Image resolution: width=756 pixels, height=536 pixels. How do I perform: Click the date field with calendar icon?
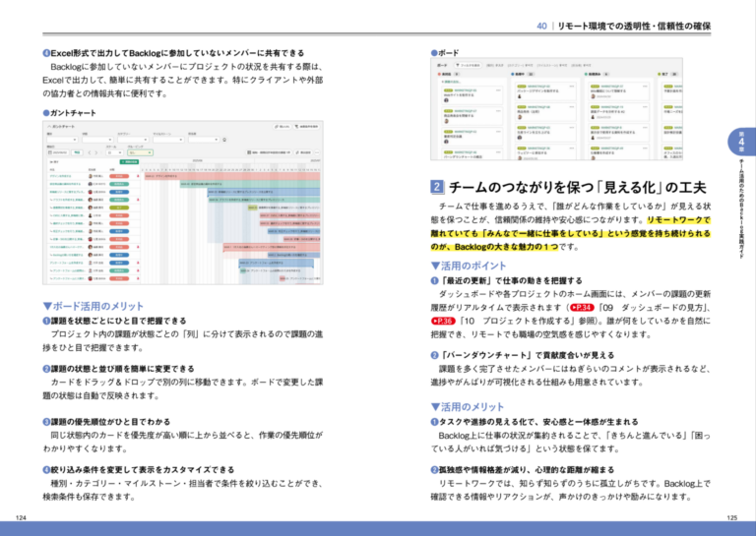tap(58, 152)
